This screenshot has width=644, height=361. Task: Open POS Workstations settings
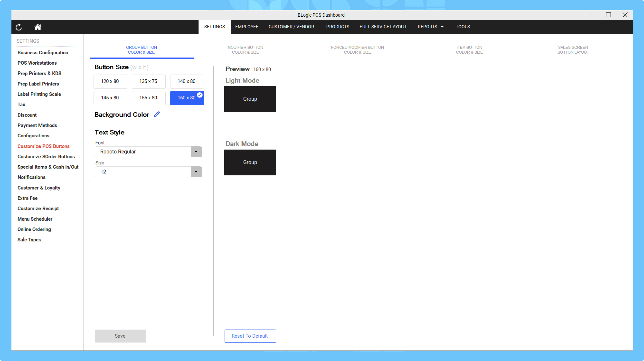point(37,63)
